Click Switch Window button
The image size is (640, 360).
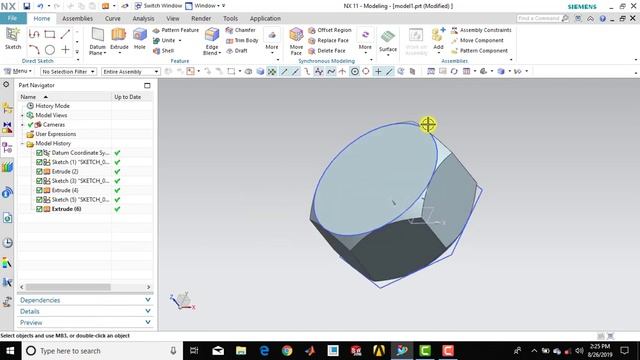[158, 6]
